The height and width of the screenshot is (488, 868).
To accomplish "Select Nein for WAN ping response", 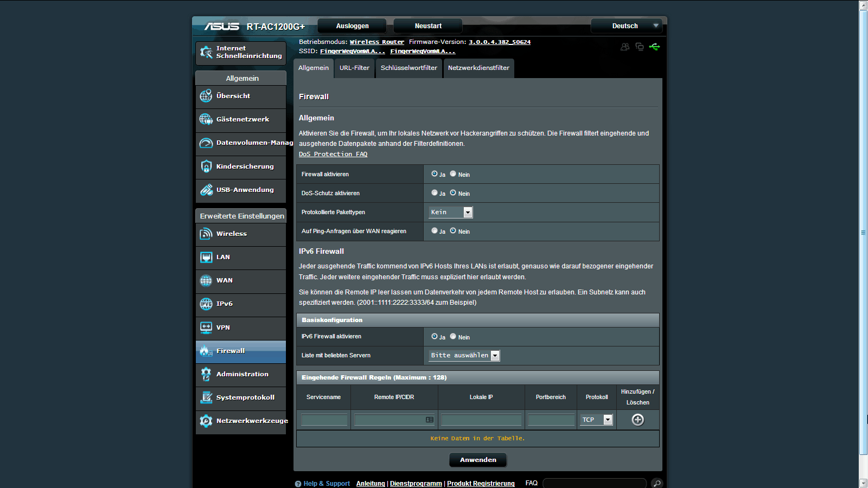I will [453, 230].
